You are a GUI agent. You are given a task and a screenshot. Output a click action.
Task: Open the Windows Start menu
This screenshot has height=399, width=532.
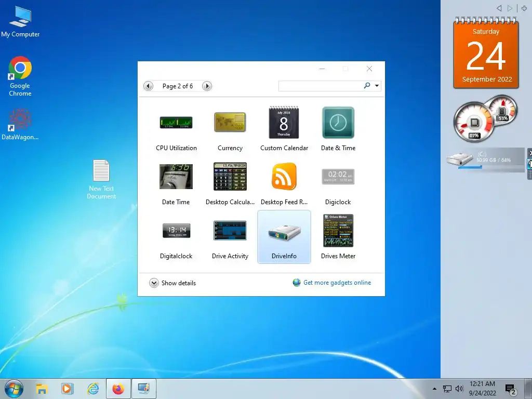click(14, 389)
